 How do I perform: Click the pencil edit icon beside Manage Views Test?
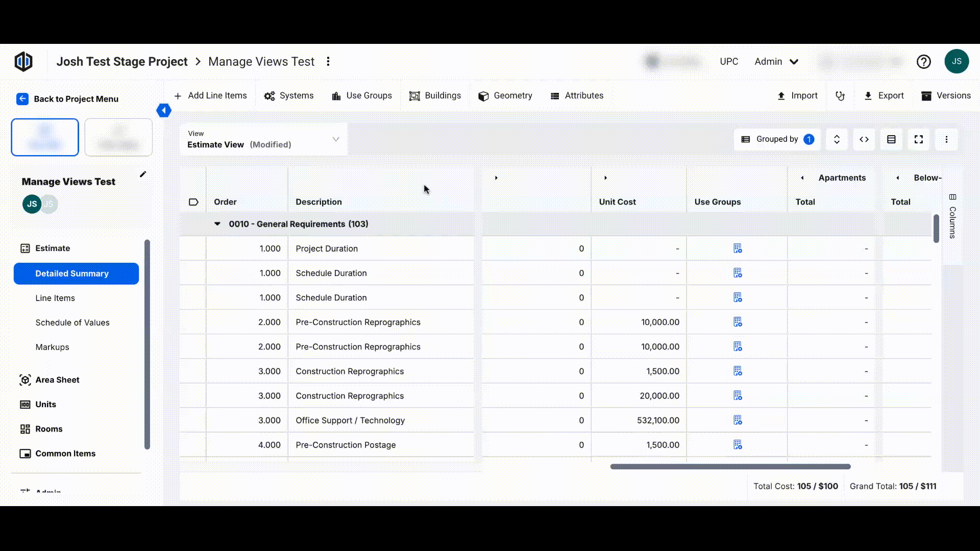(143, 174)
